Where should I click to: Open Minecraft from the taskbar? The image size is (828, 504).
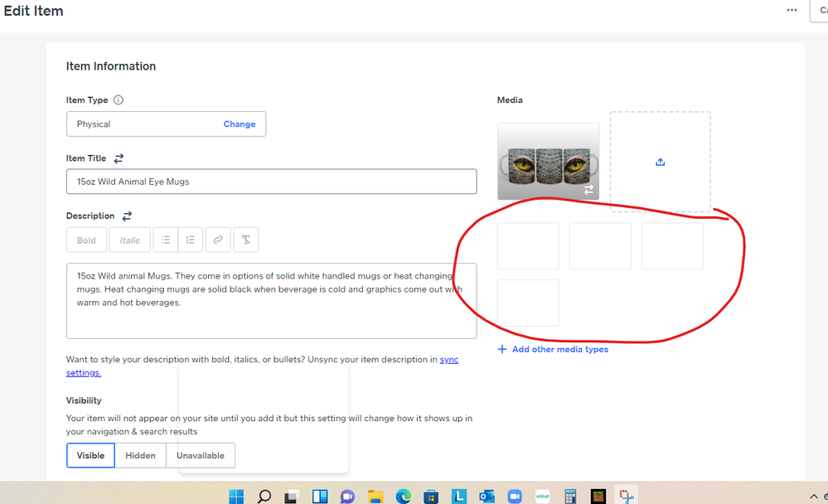[x=598, y=496]
